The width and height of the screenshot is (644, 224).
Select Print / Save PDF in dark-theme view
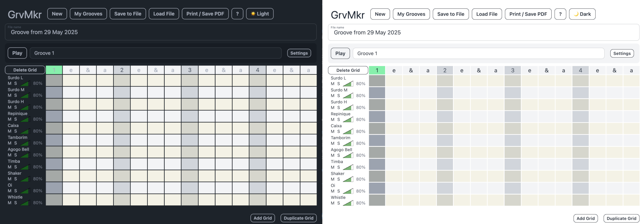[205, 14]
